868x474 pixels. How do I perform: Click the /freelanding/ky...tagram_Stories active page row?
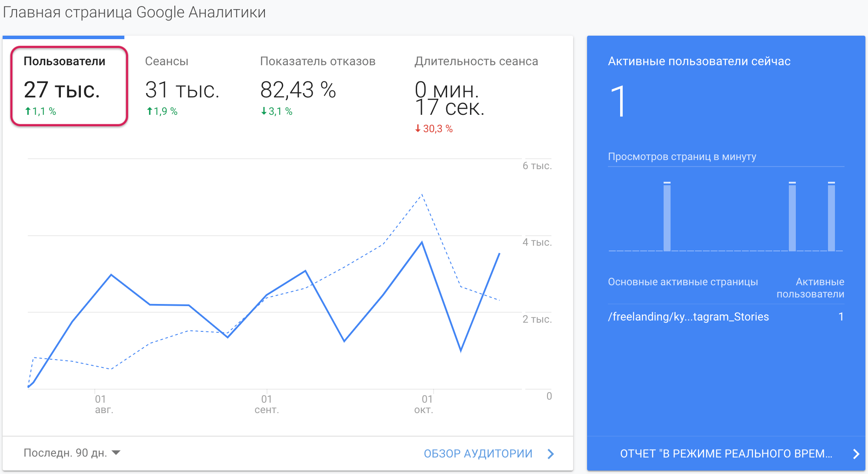click(688, 317)
